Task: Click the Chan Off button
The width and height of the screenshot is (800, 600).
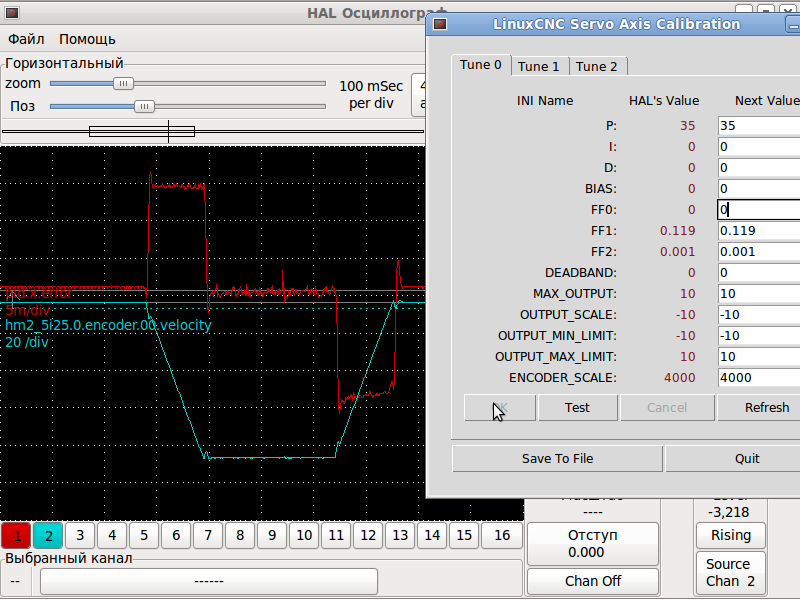Action: 593,582
